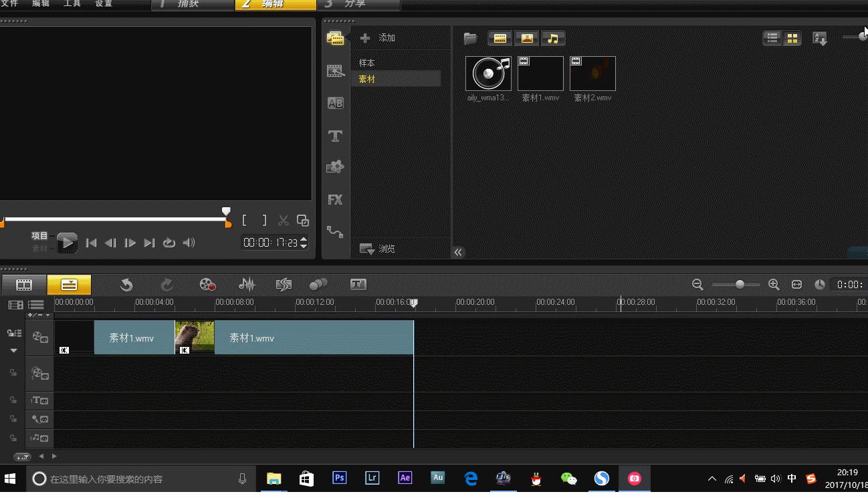Collapse the library panel with double-arrow
Image resolution: width=868 pixels, height=498 pixels.
coord(458,252)
